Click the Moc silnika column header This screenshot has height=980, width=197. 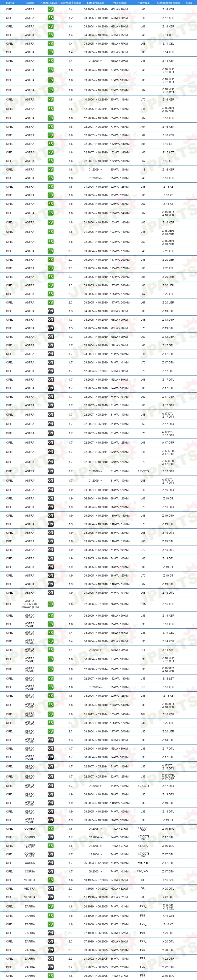pos(119,3)
